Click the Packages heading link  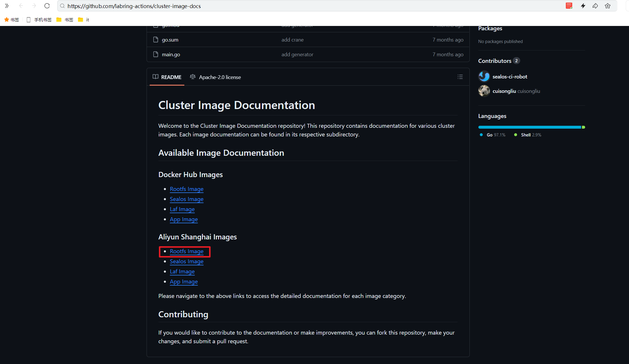tap(490, 28)
